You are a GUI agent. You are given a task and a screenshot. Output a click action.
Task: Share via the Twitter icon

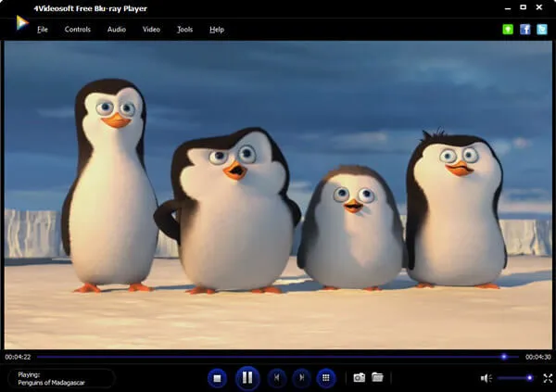[x=542, y=29]
